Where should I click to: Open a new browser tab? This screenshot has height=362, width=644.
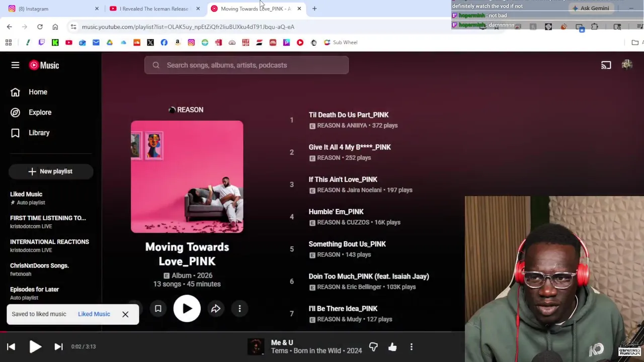(x=314, y=9)
